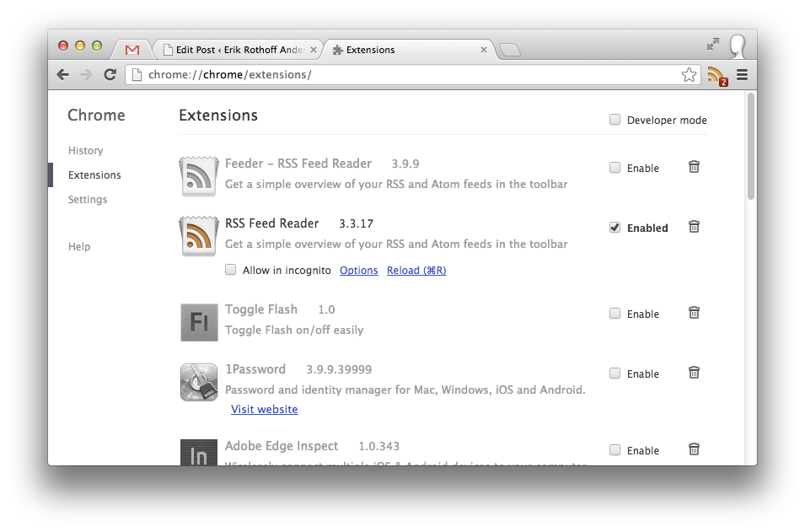Click the user profile avatar icon

(738, 46)
